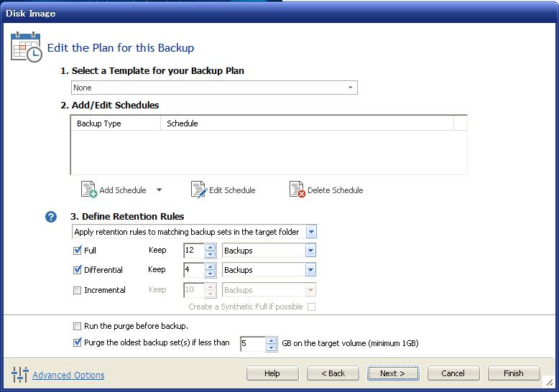Enable the Incremental retention checkbox

[x=78, y=290]
